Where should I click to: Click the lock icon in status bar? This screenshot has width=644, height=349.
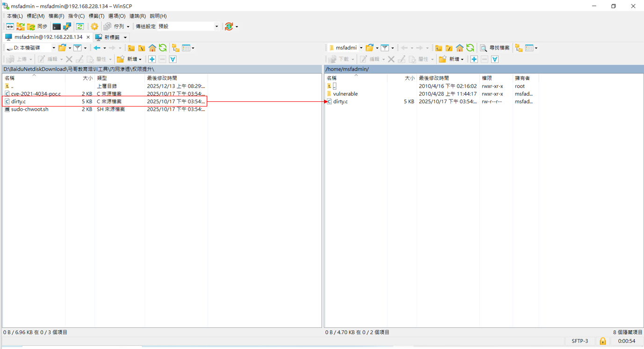pyautogui.click(x=603, y=341)
